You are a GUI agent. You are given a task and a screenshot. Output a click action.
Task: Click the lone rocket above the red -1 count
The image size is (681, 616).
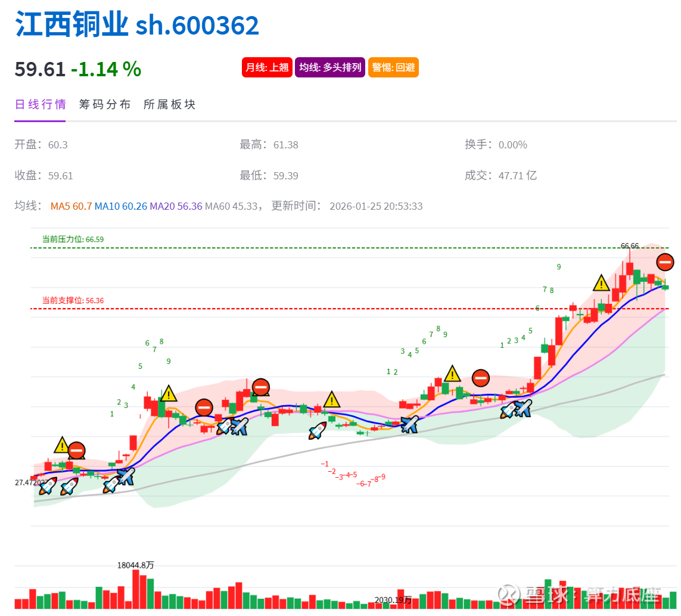[318, 431]
